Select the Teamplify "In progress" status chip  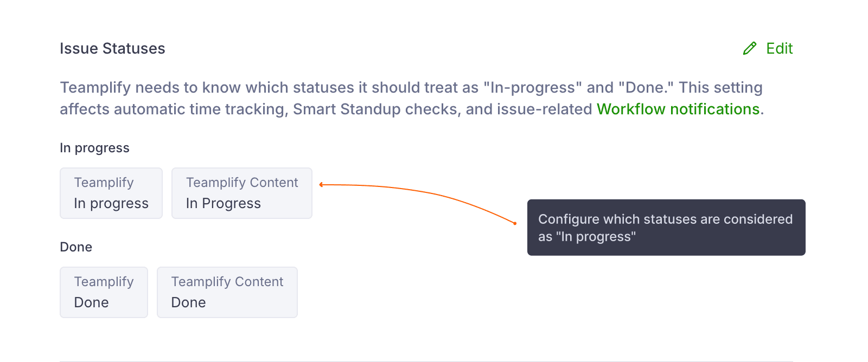click(x=111, y=193)
